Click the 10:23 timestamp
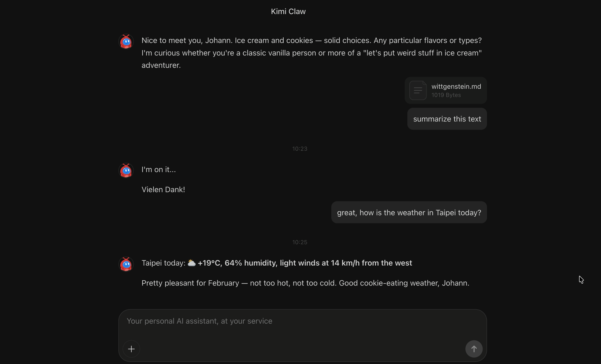This screenshot has height=364, width=601. pos(300,149)
